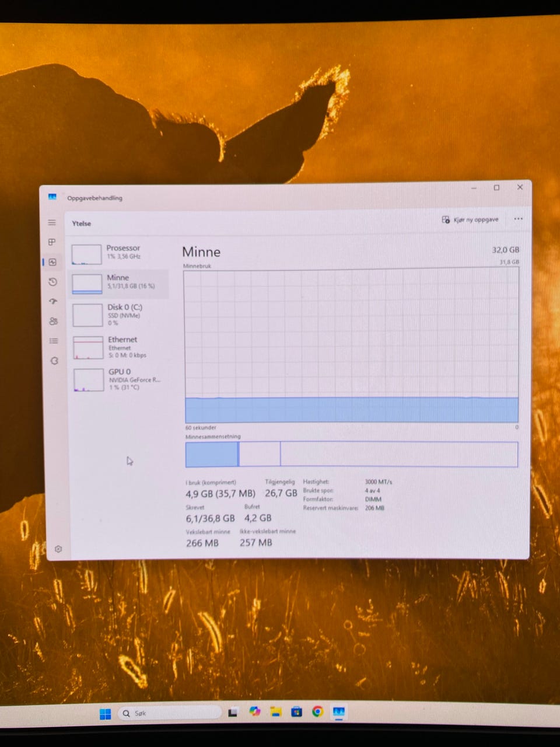560x747 pixels.
Task: Open the hamburger navigation menu
Action: [x=52, y=222]
